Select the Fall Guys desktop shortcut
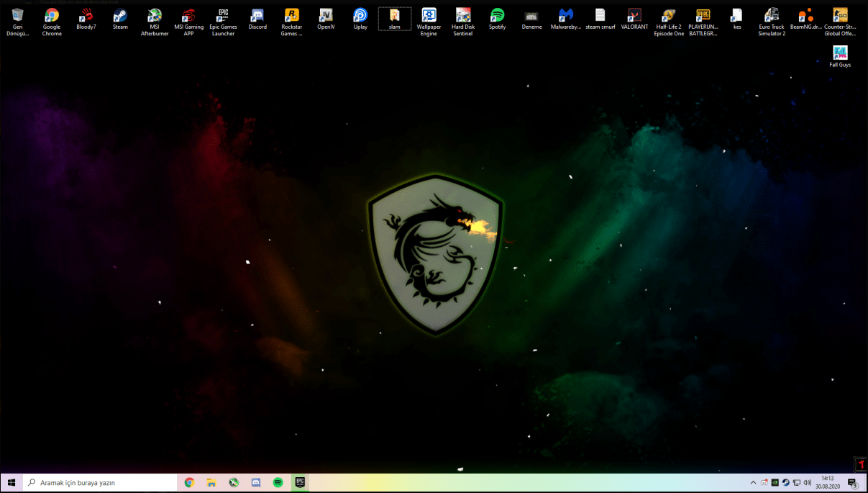The width and height of the screenshot is (868, 493). point(840,57)
